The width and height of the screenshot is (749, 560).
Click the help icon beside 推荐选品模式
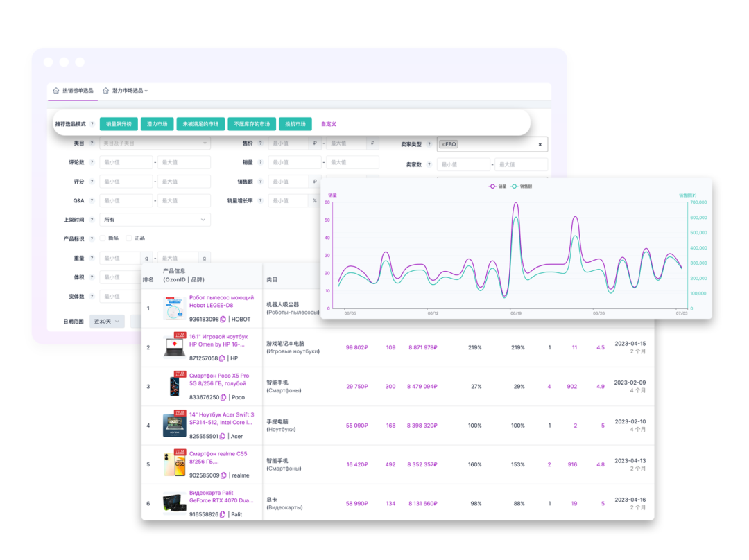pyautogui.click(x=92, y=124)
